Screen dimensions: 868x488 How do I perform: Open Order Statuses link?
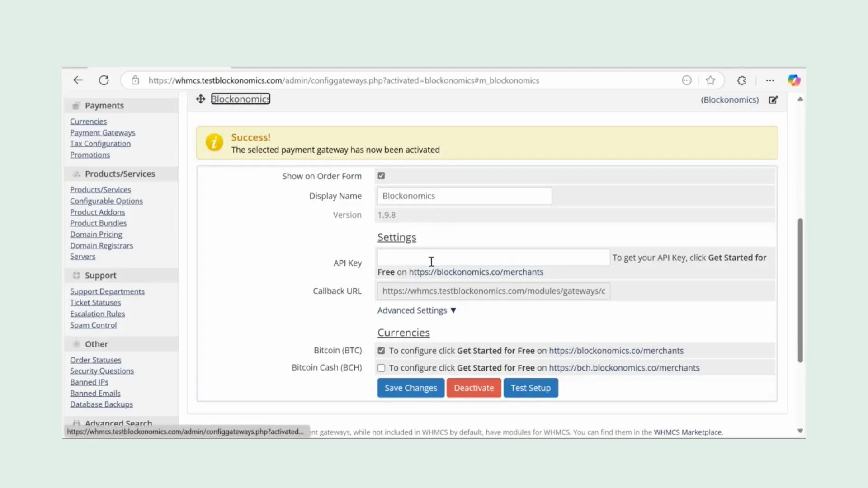[95, 360]
